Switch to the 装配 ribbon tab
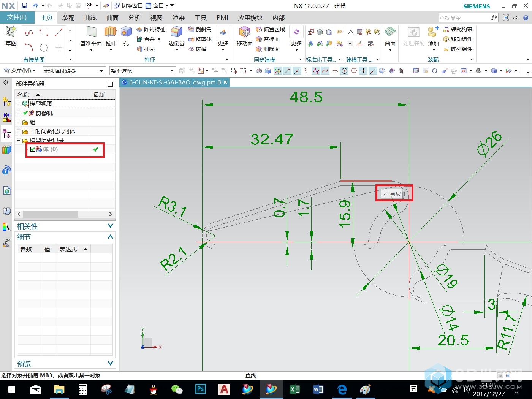The height and width of the screenshot is (399, 532). coord(68,17)
